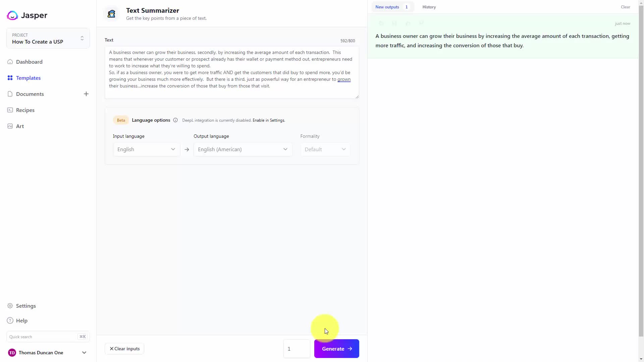This screenshot has width=644, height=362.
Task: Open the Settings gear icon
Action: point(10,306)
